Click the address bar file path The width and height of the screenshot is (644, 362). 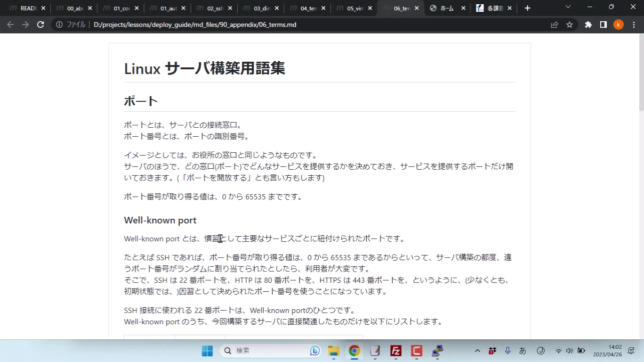195,25
